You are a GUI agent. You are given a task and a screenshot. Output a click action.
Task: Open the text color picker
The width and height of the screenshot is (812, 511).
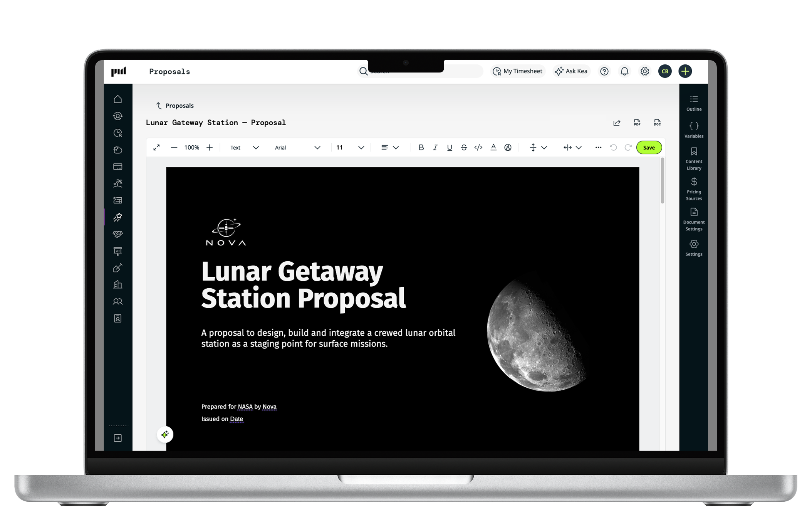493,147
